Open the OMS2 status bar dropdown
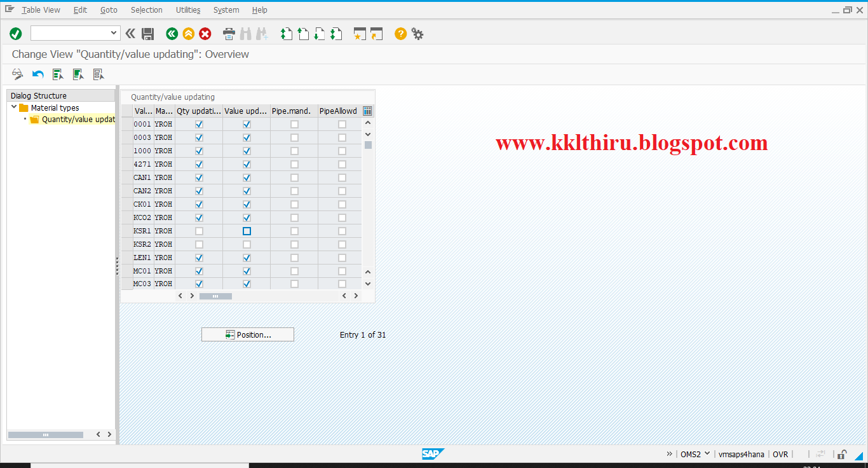Image resolution: width=868 pixels, height=468 pixels. pyautogui.click(x=707, y=454)
